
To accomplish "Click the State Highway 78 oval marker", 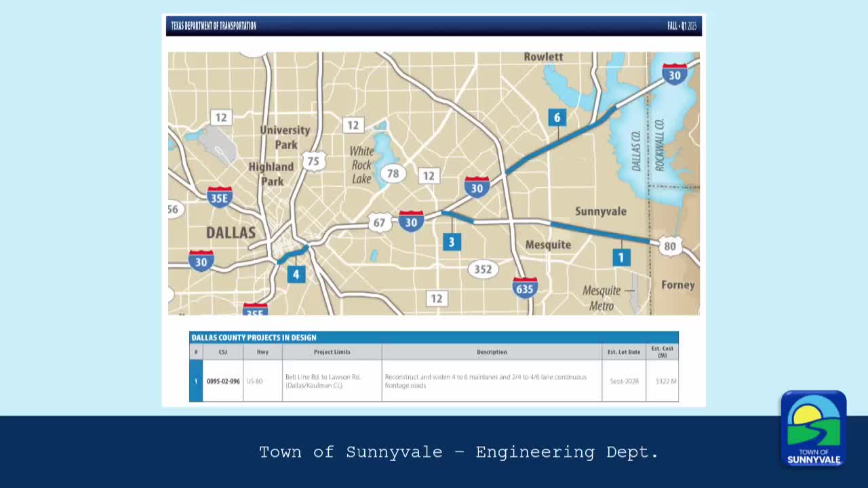I will click(393, 174).
